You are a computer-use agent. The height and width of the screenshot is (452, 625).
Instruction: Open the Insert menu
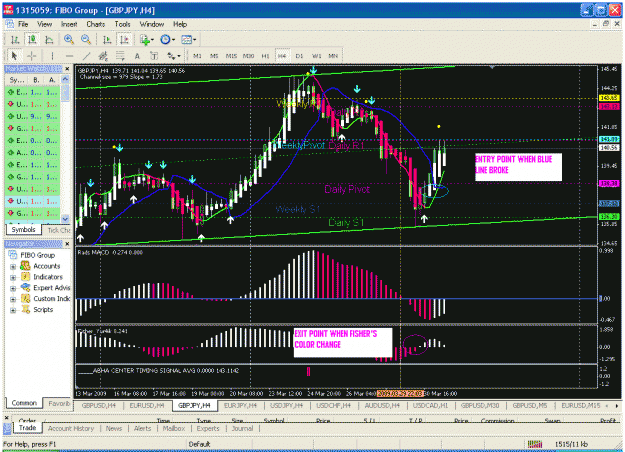click(69, 24)
